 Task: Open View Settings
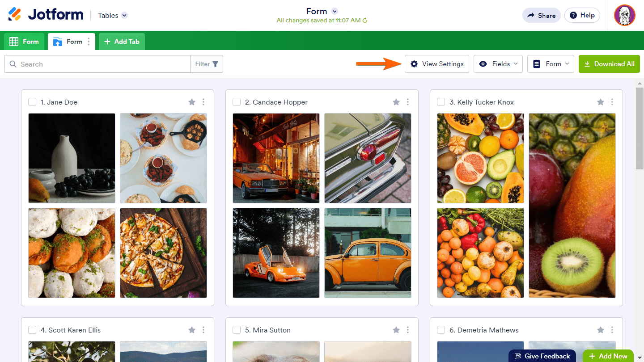click(x=437, y=64)
